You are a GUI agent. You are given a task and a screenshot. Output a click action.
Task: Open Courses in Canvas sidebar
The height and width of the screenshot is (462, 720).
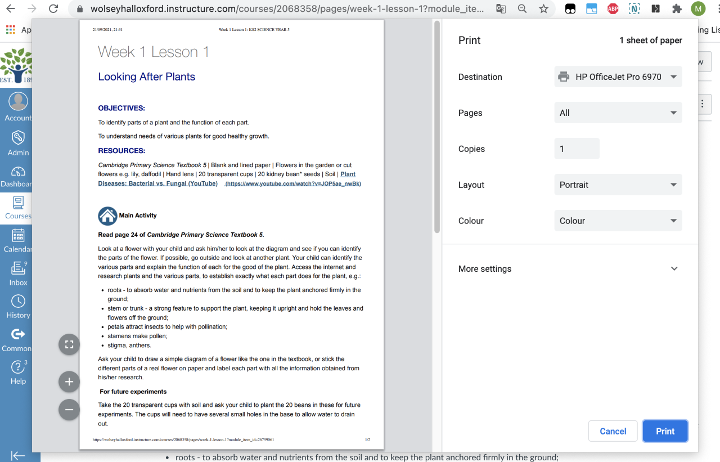click(x=18, y=208)
